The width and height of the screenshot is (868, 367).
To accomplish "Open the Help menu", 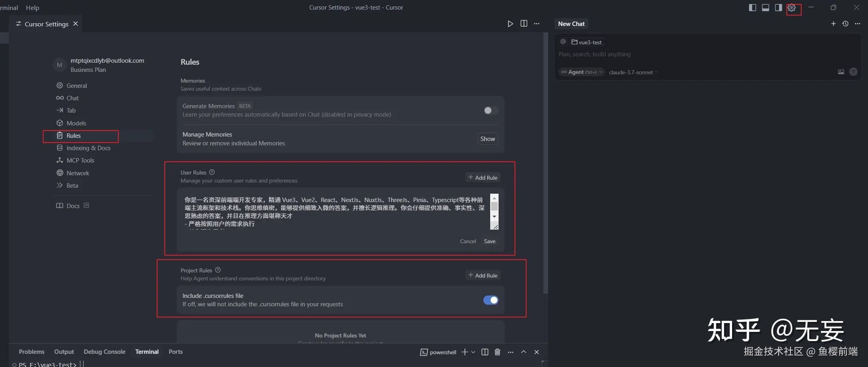I will coord(32,7).
